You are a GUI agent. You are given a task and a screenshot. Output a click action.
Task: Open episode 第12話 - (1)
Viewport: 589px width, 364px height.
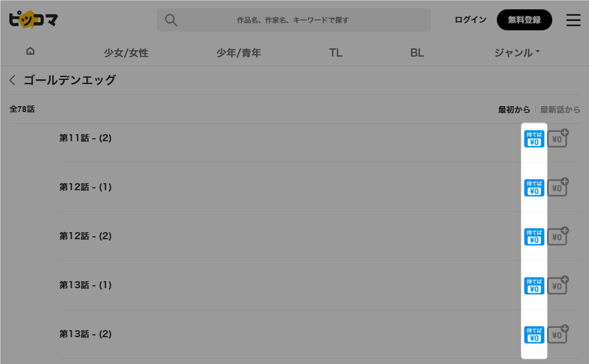point(85,187)
